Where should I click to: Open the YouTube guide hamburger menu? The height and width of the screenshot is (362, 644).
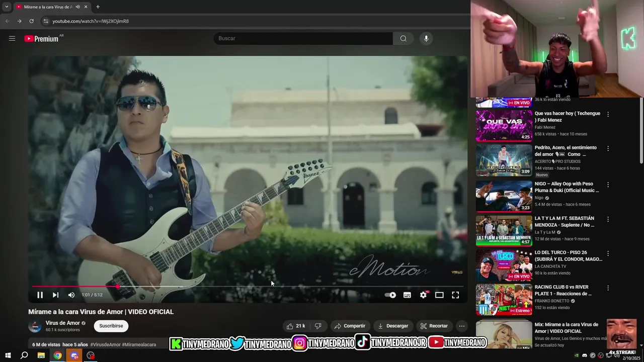pyautogui.click(x=12, y=38)
